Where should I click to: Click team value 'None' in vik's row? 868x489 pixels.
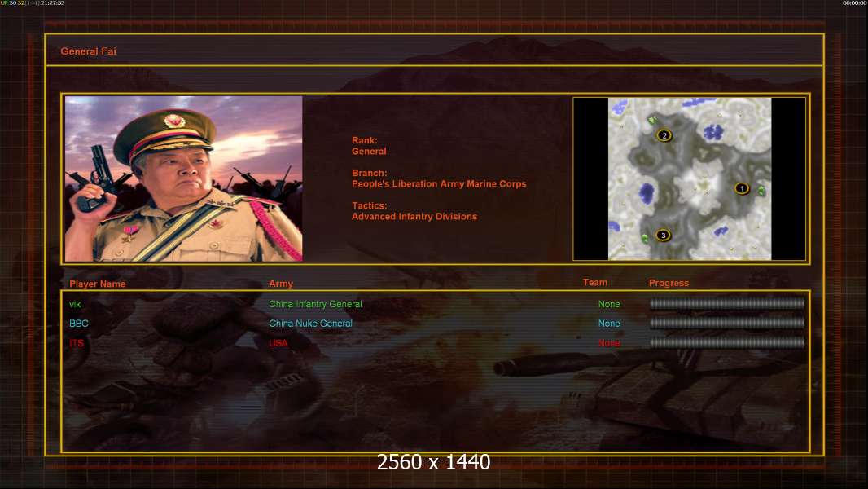coord(609,304)
